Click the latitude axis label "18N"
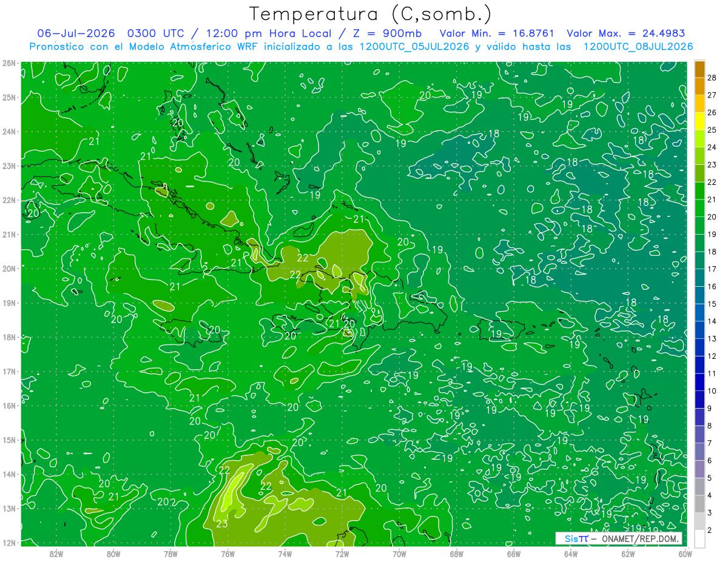 [x=9, y=337]
